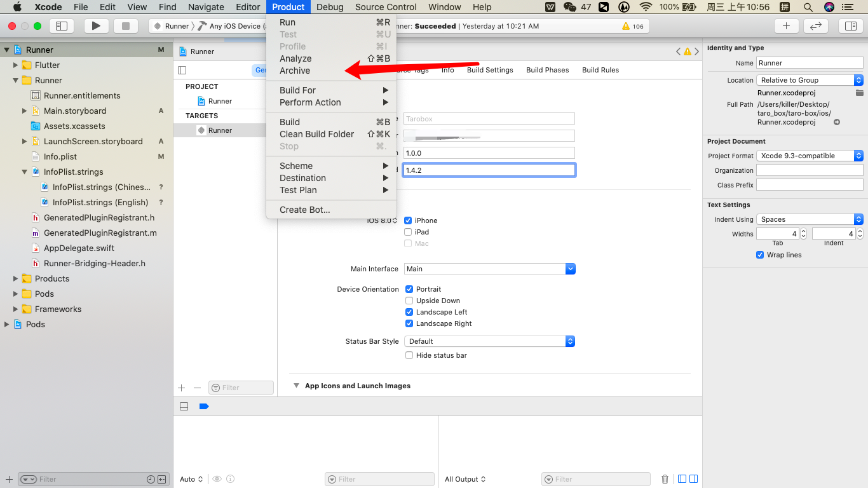Click the remove target minus button
This screenshot has width=868, height=488.
pyautogui.click(x=197, y=388)
